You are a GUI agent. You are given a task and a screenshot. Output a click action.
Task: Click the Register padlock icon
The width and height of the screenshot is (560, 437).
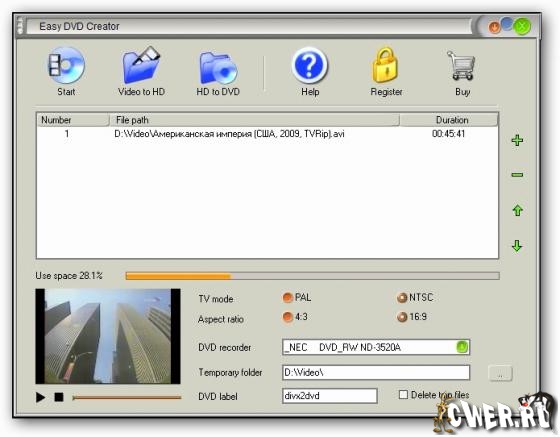[x=386, y=65]
